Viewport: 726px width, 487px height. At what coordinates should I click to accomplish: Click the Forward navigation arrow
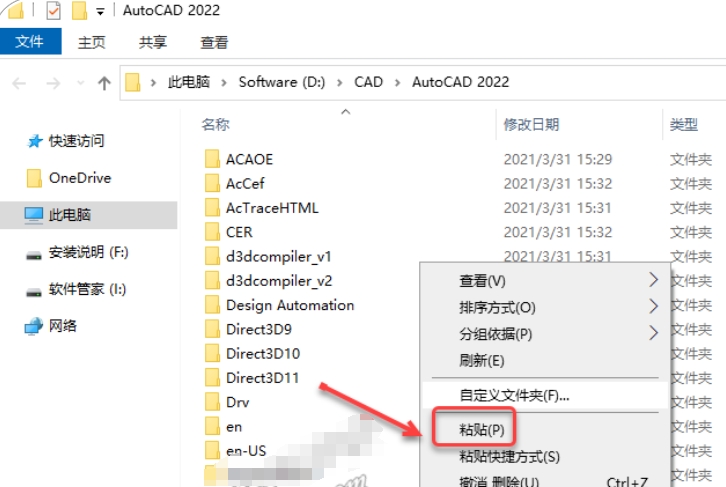point(53,83)
